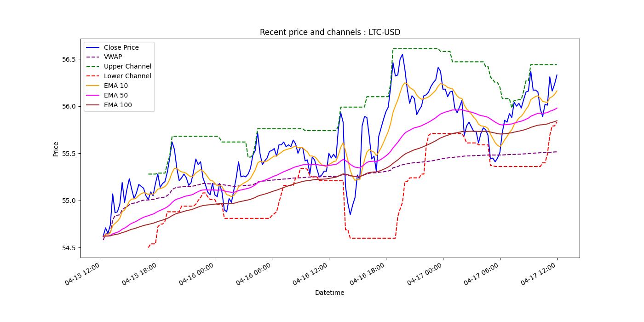The height and width of the screenshot is (322, 644).
Task: Click the '04-16 18:00' x-axis tick label
Action: point(368,274)
